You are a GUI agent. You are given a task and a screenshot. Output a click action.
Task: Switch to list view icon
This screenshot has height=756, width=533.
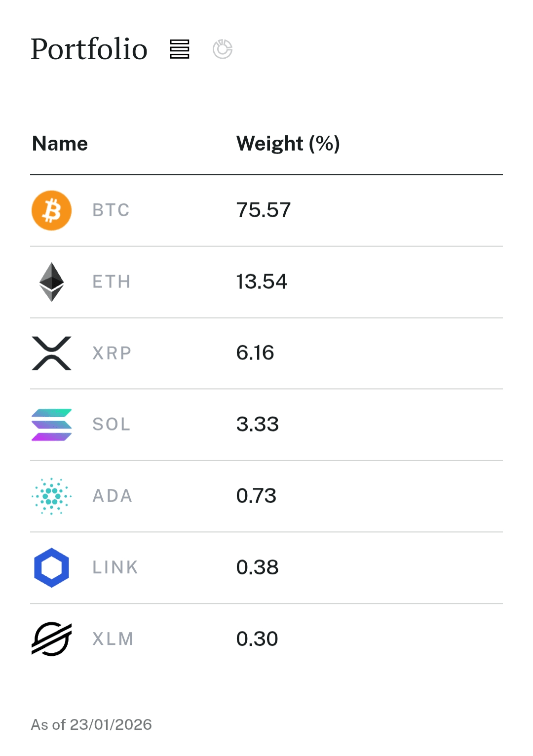point(180,49)
